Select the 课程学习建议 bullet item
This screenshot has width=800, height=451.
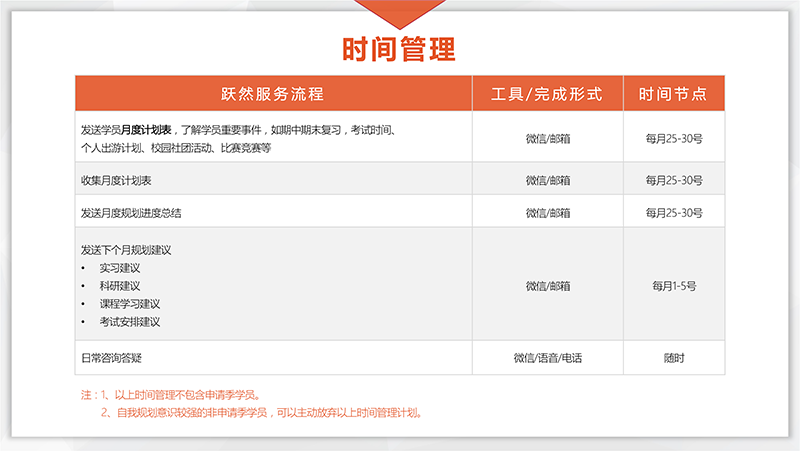pyautogui.click(x=129, y=304)
